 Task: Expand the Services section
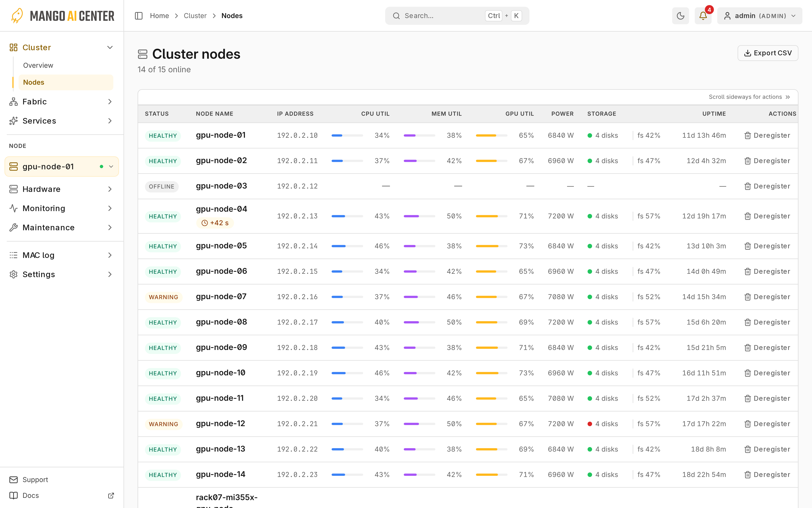click(62, 121)
